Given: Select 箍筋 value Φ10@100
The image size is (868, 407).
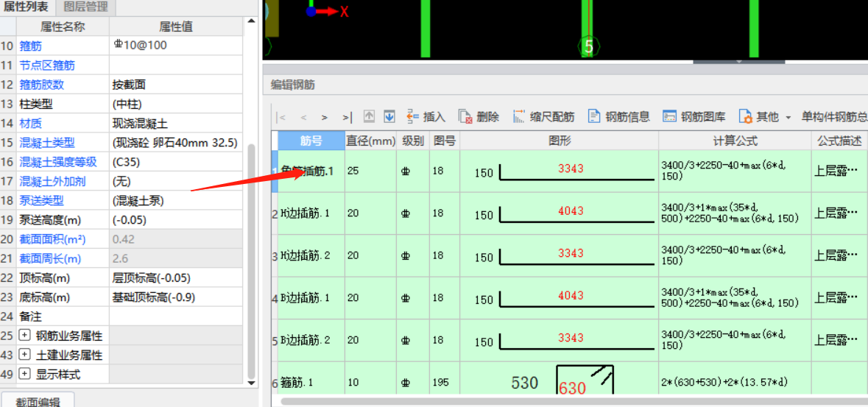Looking at the screenshot, I should pos(176,46).
